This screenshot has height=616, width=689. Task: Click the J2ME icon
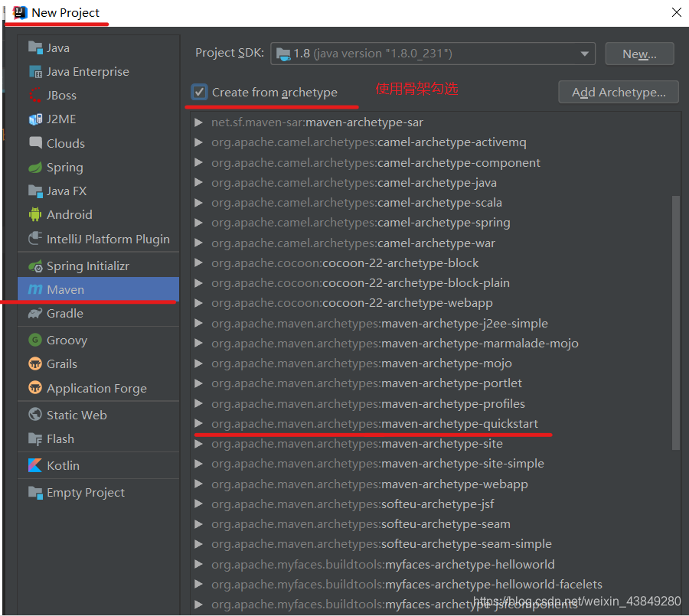tap(35, 119)
